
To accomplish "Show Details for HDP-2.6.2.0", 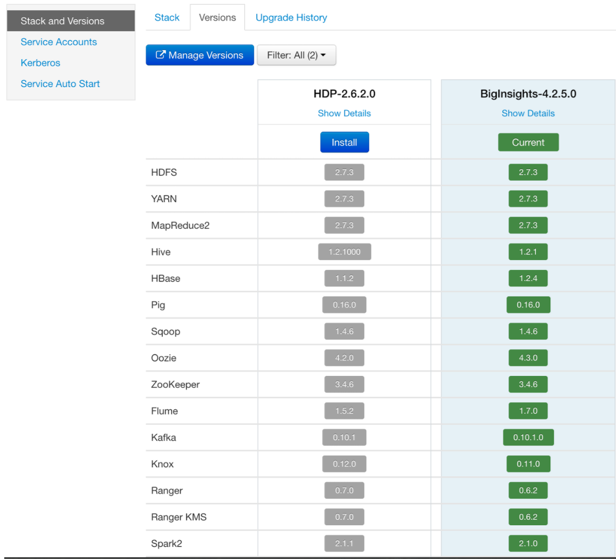I will pos(344,113).
